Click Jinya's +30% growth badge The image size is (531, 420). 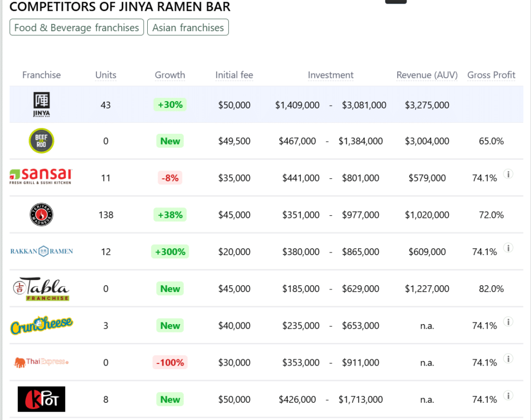coord(170,105)
